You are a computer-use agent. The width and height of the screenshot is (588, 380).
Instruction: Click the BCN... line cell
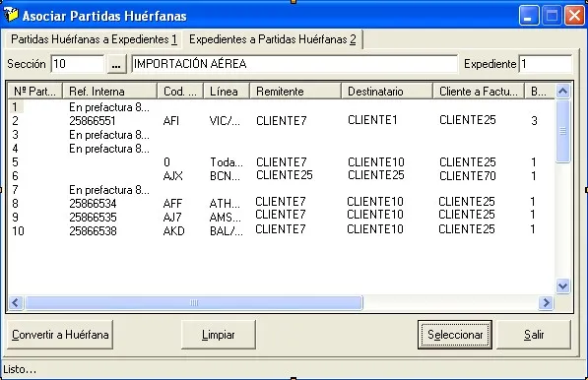click(225, 176)
